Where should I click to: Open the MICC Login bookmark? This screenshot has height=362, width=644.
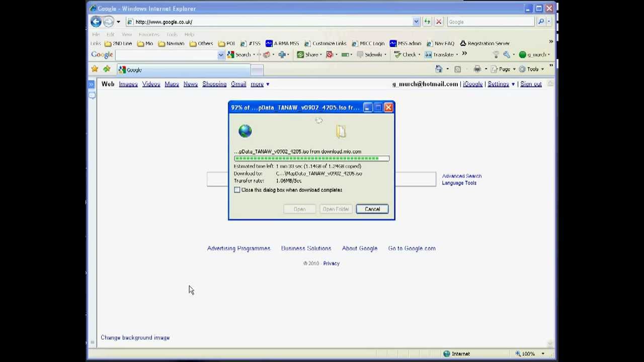(x=368, y=43)
